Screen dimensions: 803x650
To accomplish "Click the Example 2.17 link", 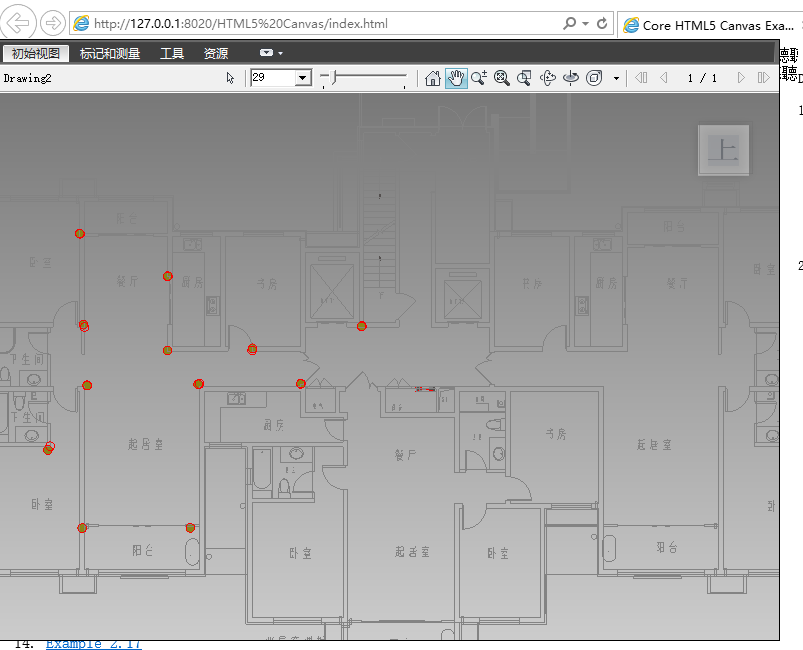I will coord(93,644).
